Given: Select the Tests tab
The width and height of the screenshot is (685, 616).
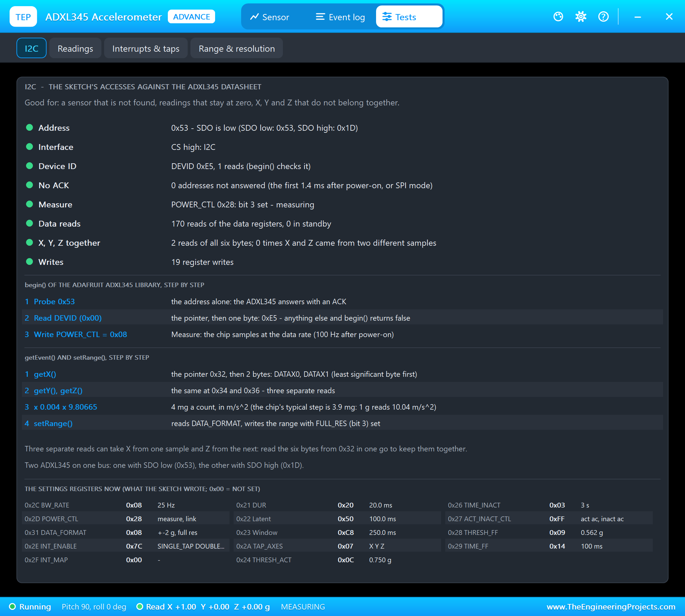Looking at the screenshot, I should [409, 17].
